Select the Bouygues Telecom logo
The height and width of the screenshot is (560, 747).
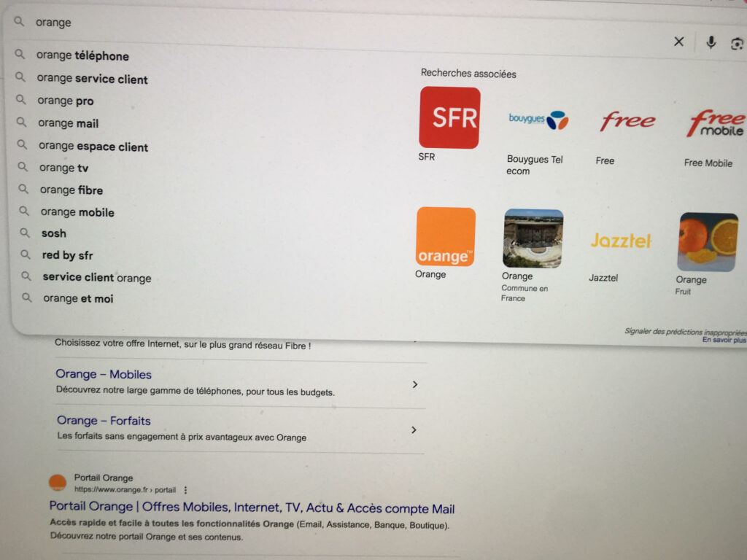[538, 119]
